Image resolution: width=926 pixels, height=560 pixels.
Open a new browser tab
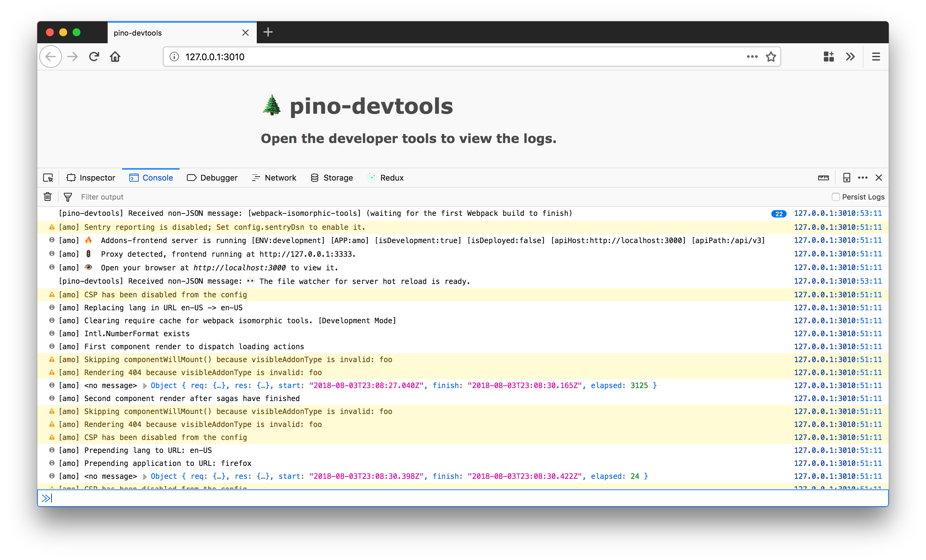point(268,32)
